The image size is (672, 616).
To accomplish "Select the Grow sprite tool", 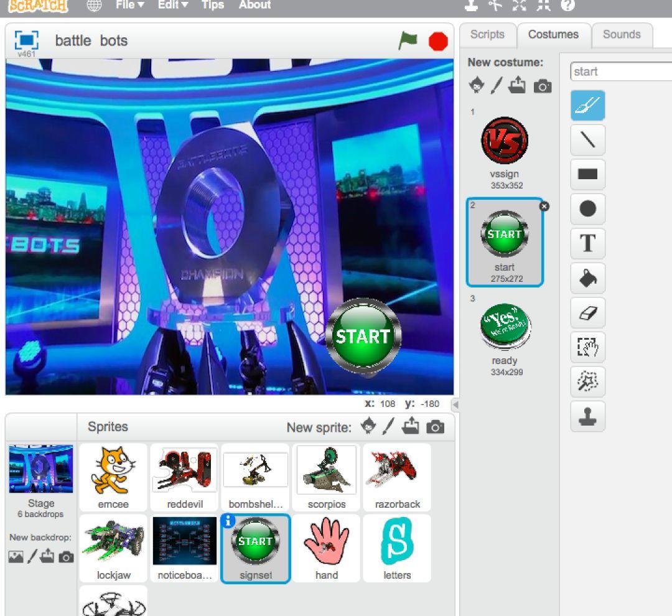I will [520, 5].
